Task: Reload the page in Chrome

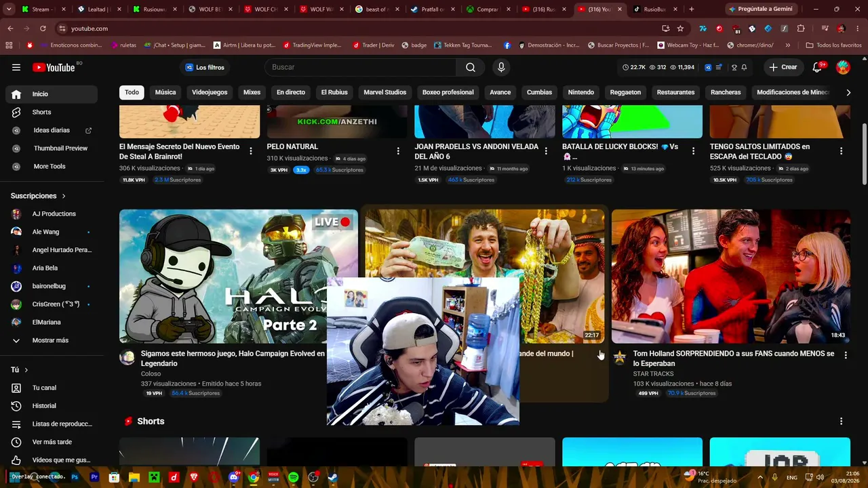Action: [43, 28]
